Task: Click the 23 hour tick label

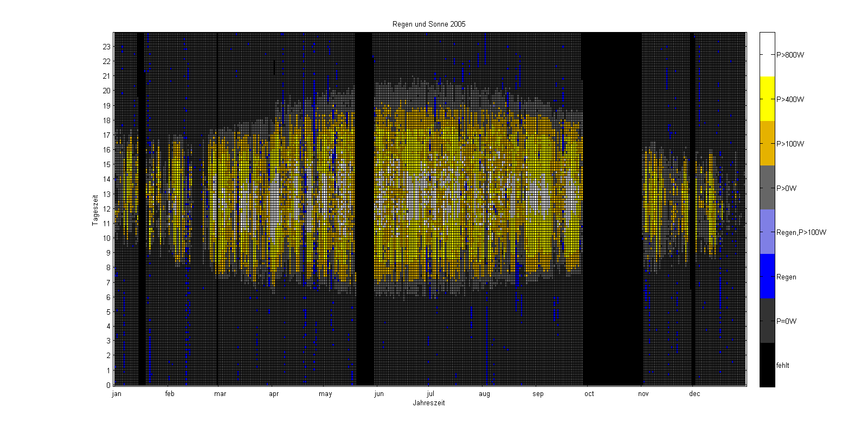Action: [x=107, y=47]
